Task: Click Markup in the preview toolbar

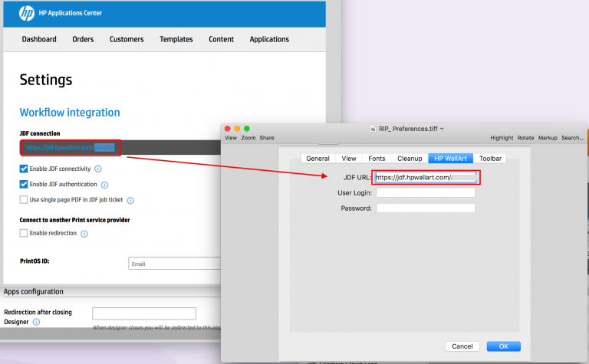Action: coord(548,138)
